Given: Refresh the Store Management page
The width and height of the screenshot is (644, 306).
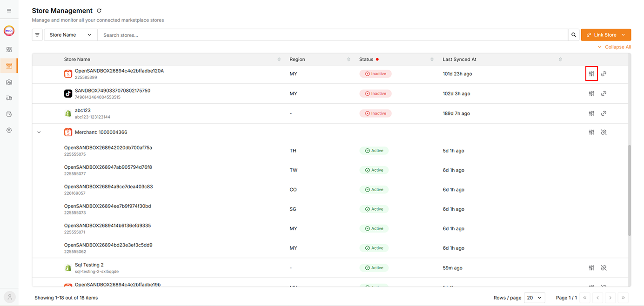Looking at the screenshot, I should (99, 11).
